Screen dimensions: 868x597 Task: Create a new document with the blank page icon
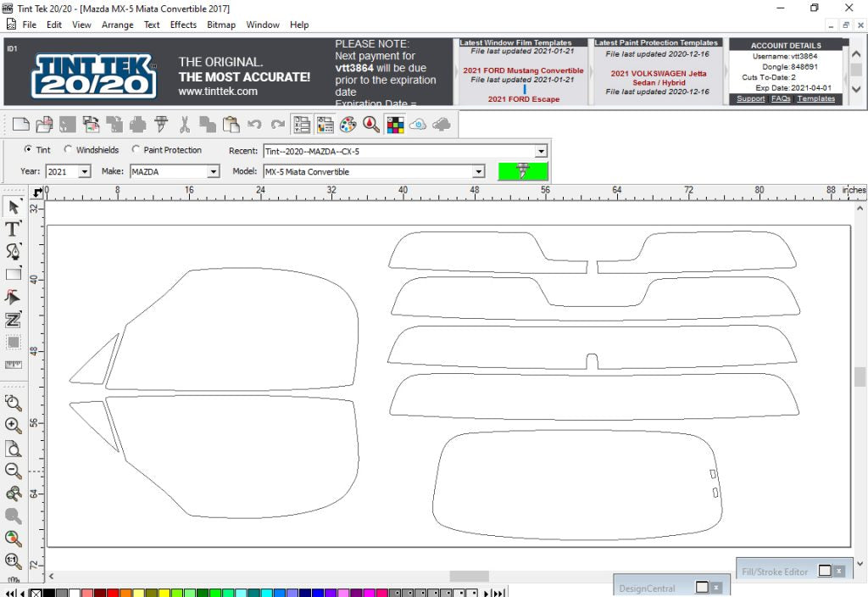coord(20,125)
